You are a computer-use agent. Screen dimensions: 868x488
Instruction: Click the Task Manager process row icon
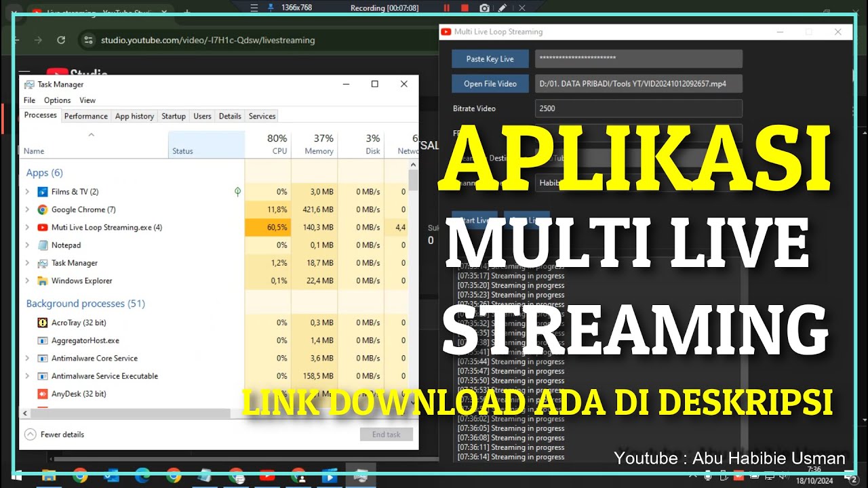click(43, 262)
